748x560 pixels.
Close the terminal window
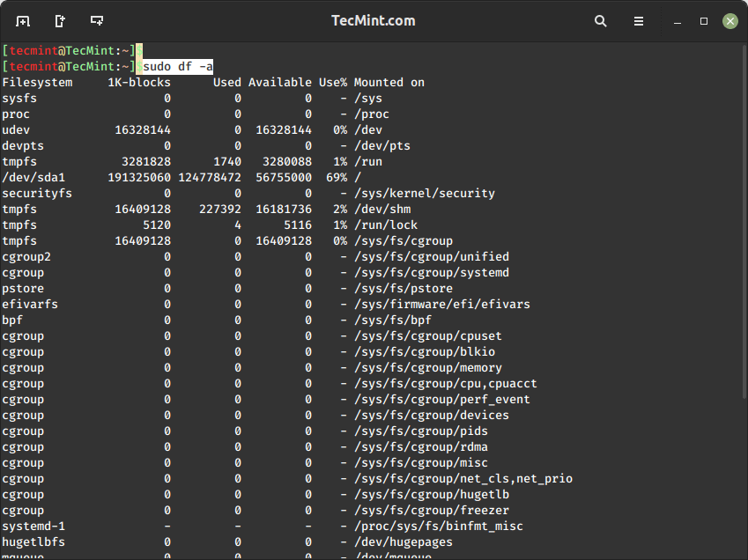click(x=730, y=20)
